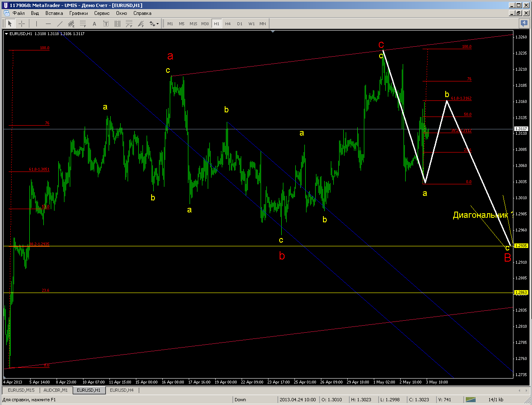This screenshot has height=405, width=532.
Task: Select the equidistant channel tool
Action: [71, 24]
